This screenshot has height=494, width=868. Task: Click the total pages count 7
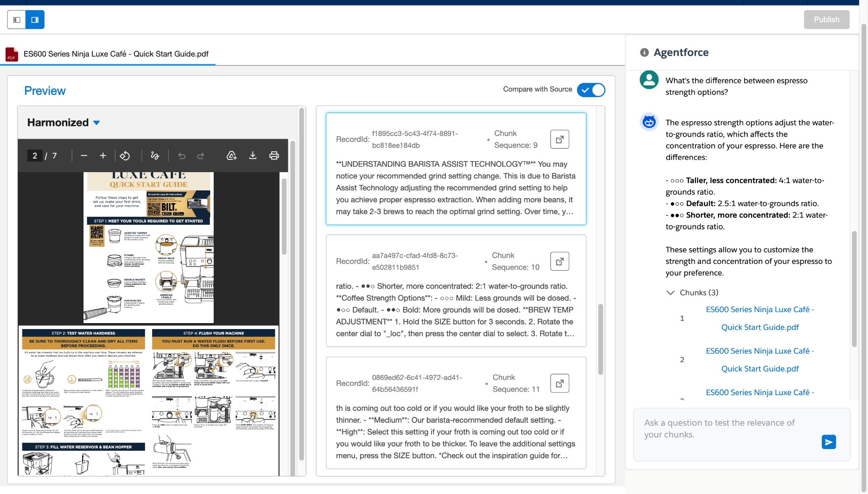[x=54, y=156]
